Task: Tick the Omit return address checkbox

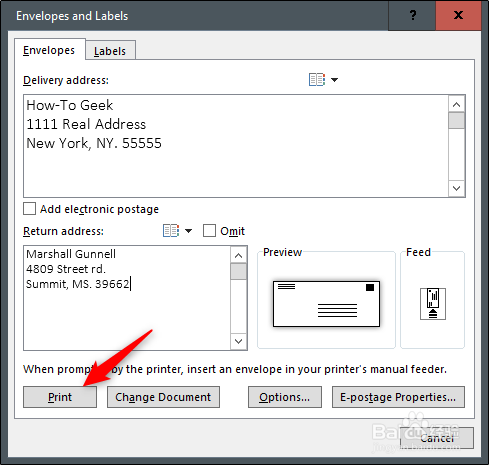Action: pos(209,231)
